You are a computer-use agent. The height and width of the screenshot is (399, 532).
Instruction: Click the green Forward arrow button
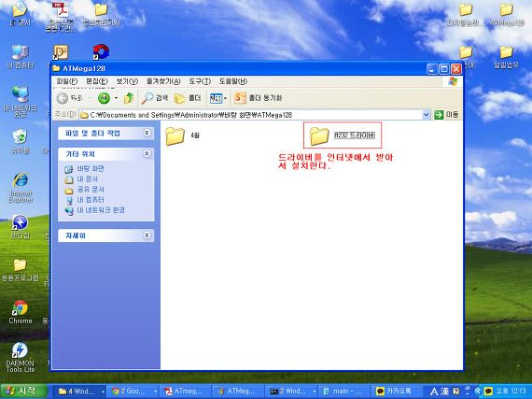click(x=104, y=98)
